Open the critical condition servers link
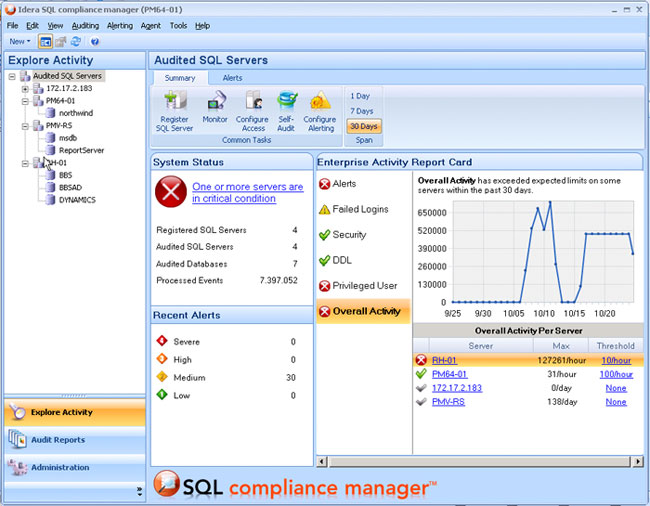 (x=247, y=193)
